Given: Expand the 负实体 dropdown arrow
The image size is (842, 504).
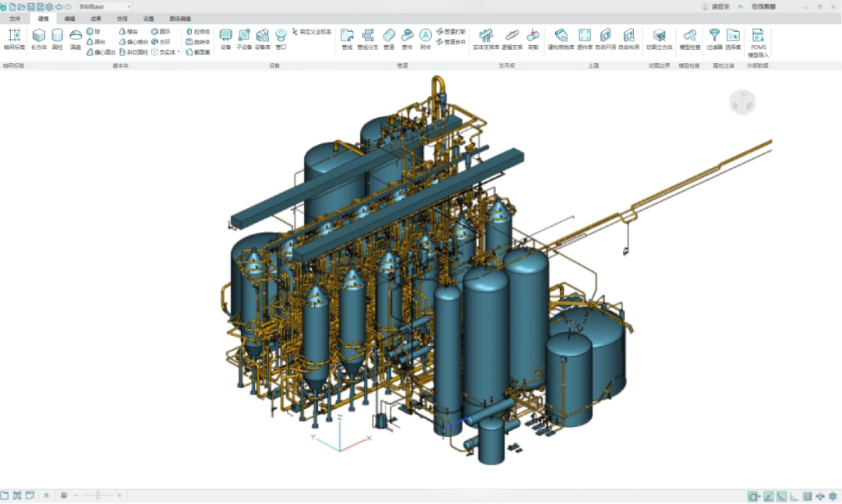Looking at the screenshot, I should click(x=179, y=52).
